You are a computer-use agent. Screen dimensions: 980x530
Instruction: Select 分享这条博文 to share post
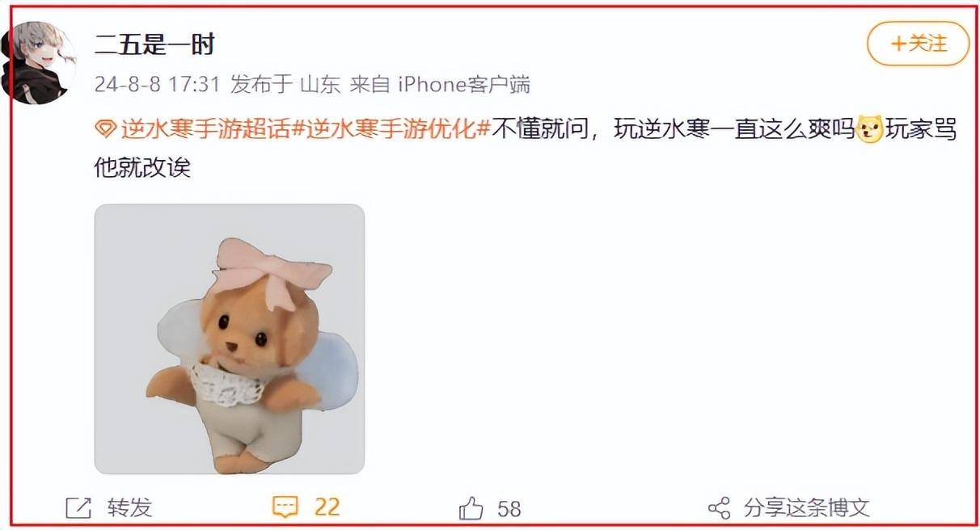coord(806,508)
